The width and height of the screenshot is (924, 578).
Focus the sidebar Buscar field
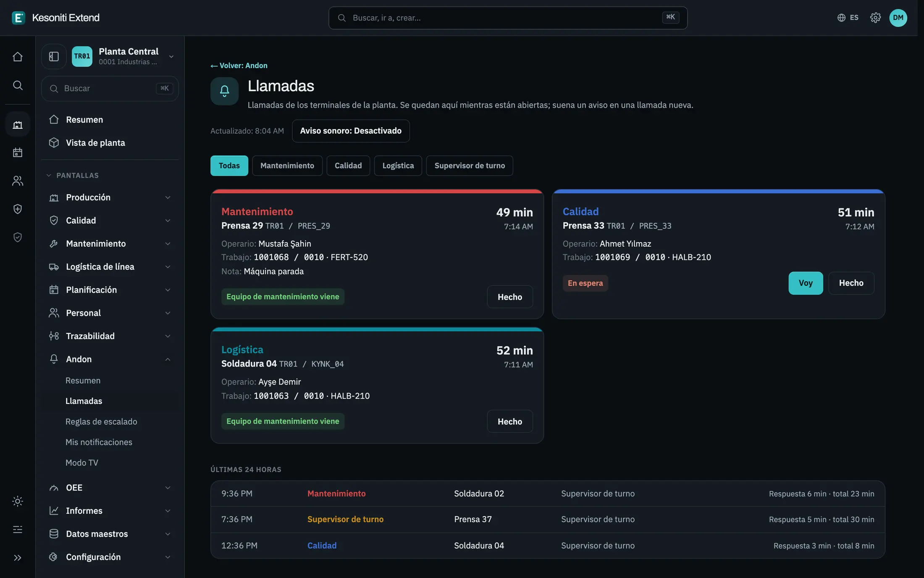point(110,88)
